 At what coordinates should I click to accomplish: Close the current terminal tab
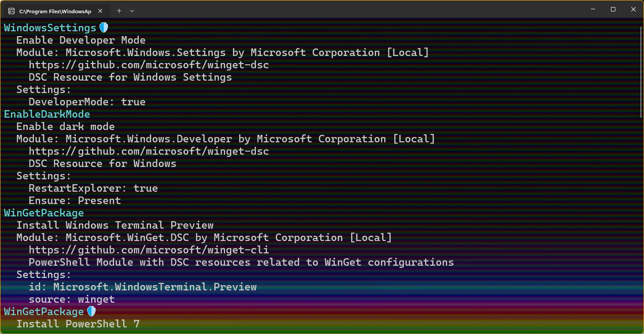[100, 11]
